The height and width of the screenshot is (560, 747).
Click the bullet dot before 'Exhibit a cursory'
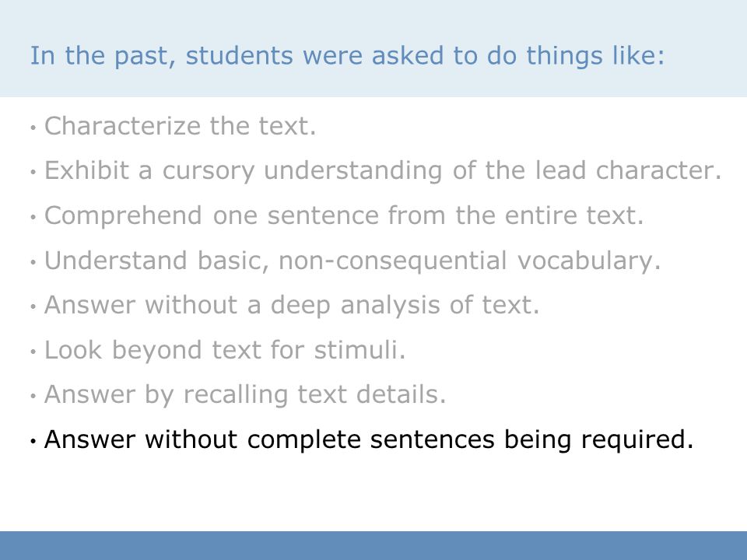[33, 172]
